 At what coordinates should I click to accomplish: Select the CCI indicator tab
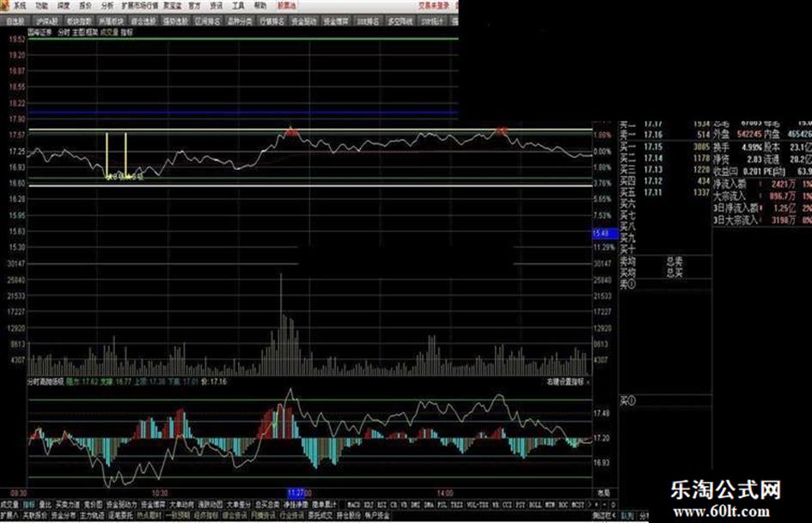pos(508,504)
